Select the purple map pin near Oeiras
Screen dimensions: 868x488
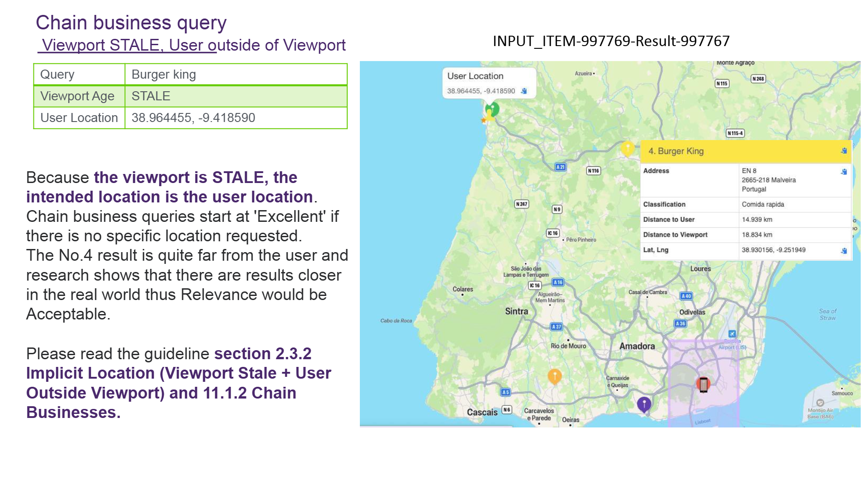(x=644, y=404)
